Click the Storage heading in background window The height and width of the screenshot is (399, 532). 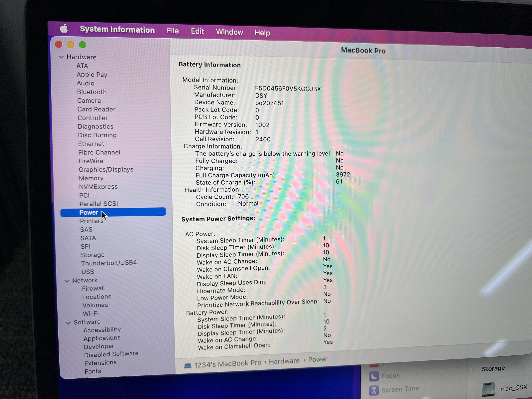point(493,369)
